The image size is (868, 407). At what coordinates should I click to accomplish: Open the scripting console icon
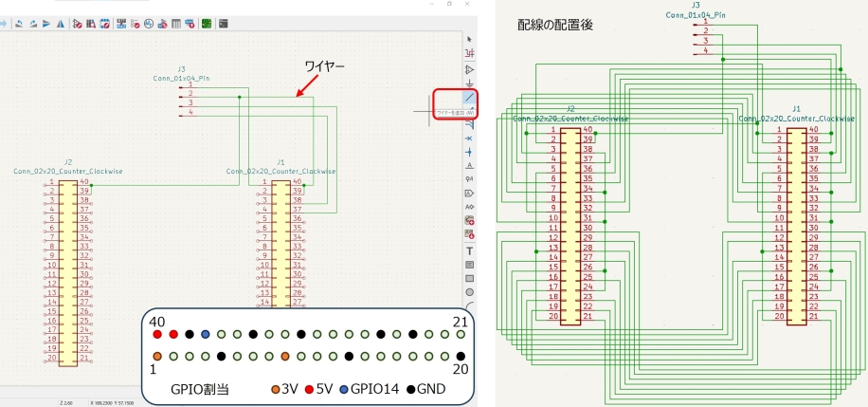tap(224, 23)
